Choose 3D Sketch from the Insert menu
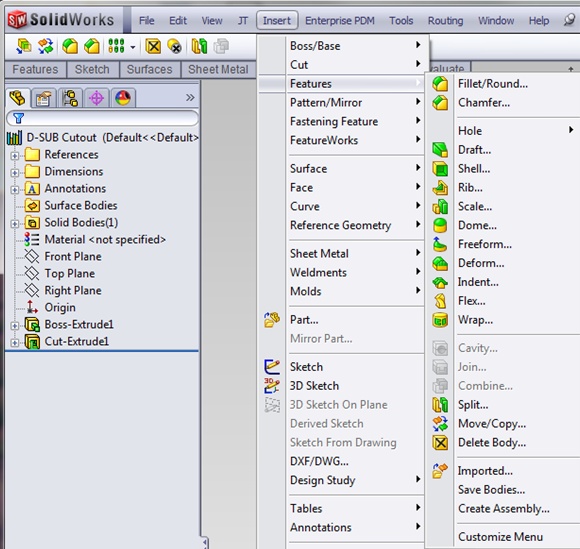The width and height of the screenshot is (580, 549). click(x=314, y=386)
